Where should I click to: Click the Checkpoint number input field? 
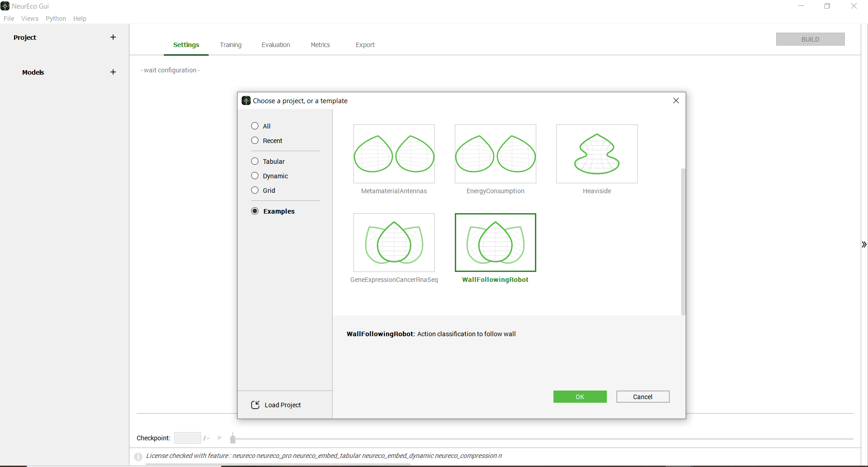[187, 438]
